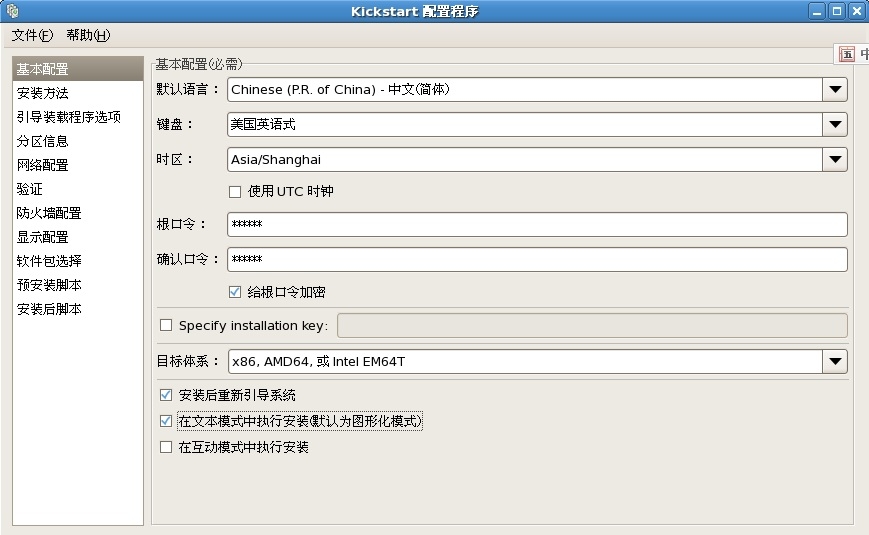869x535 pixels.
Task: Uncheck 给根口令加密 checkbox
Action: [235, 292]
